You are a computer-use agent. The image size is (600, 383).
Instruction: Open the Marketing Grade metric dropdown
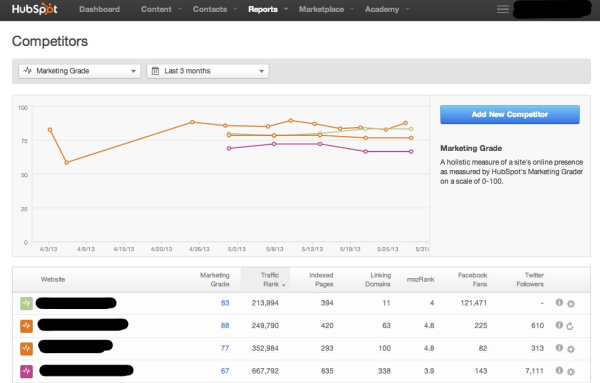(80, 71)
